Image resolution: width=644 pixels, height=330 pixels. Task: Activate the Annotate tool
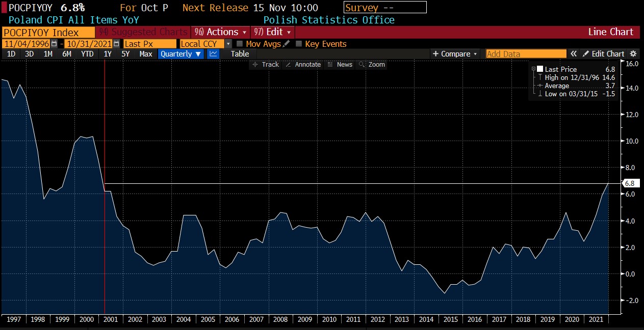point(303,65)
